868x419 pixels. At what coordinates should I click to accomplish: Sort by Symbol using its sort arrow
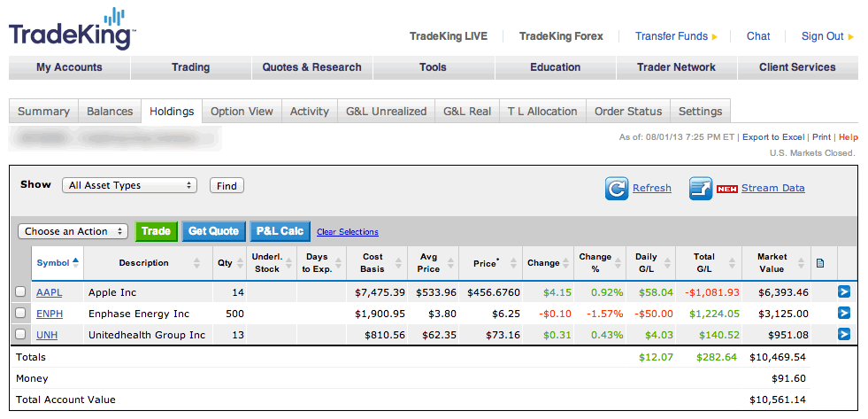(x=76, y=263)
